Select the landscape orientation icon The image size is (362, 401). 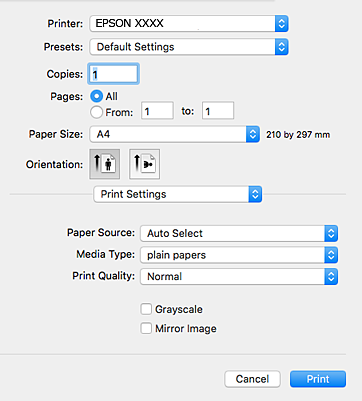144,164
